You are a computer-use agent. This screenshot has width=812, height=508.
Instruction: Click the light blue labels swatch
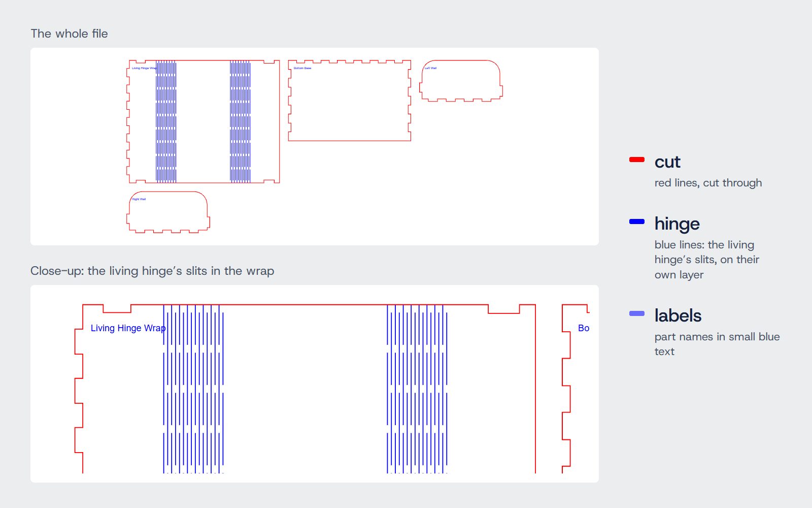tap(636, 313)
